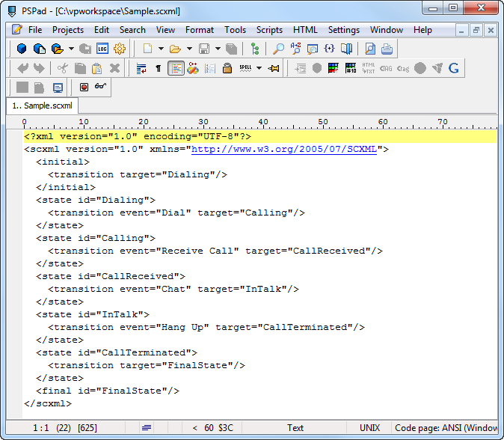Click UNIX line ending status entry
The image size is (504, 440).
tap(369, 428)
